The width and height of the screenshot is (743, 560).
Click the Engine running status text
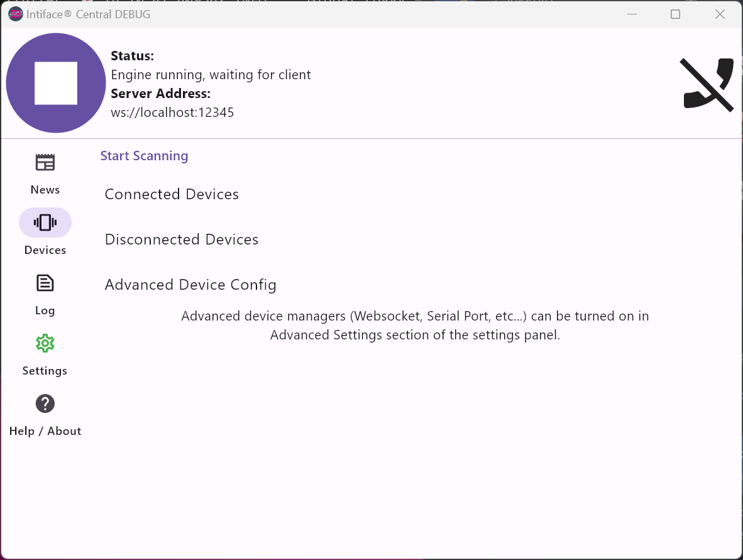point(211,74)
